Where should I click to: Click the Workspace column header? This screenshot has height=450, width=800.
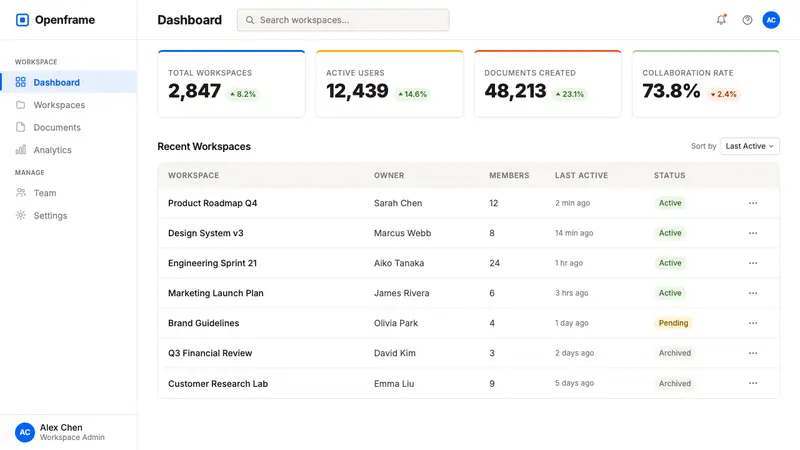tap(193, 175)
